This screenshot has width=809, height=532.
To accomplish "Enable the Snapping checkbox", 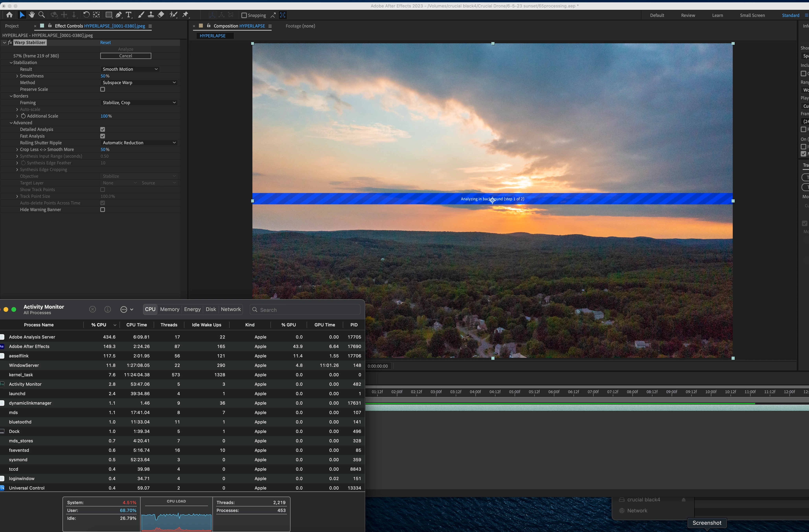I will [x=244, y=15].
